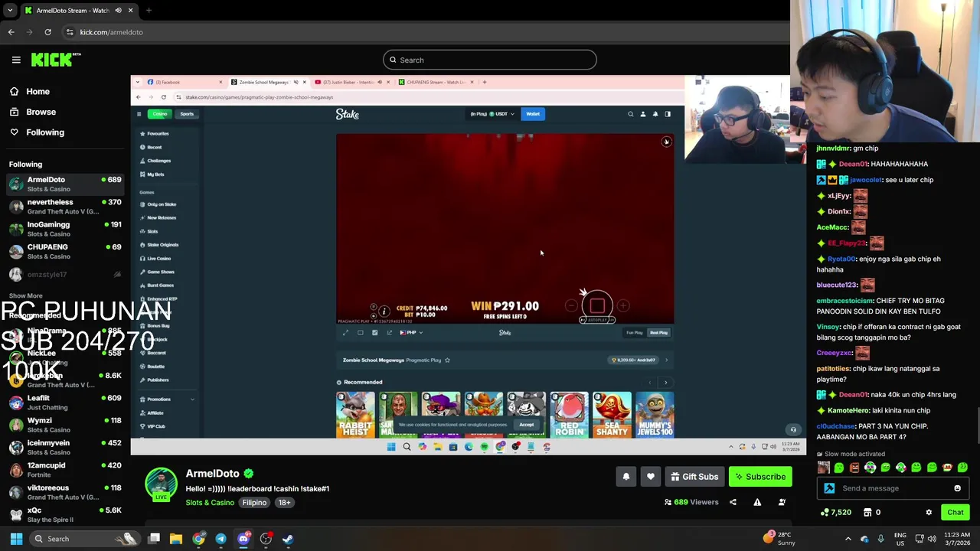Open Discord from taskbar
Image resolution: width=980 pixels, height=551 pixels.
(243, 539)
